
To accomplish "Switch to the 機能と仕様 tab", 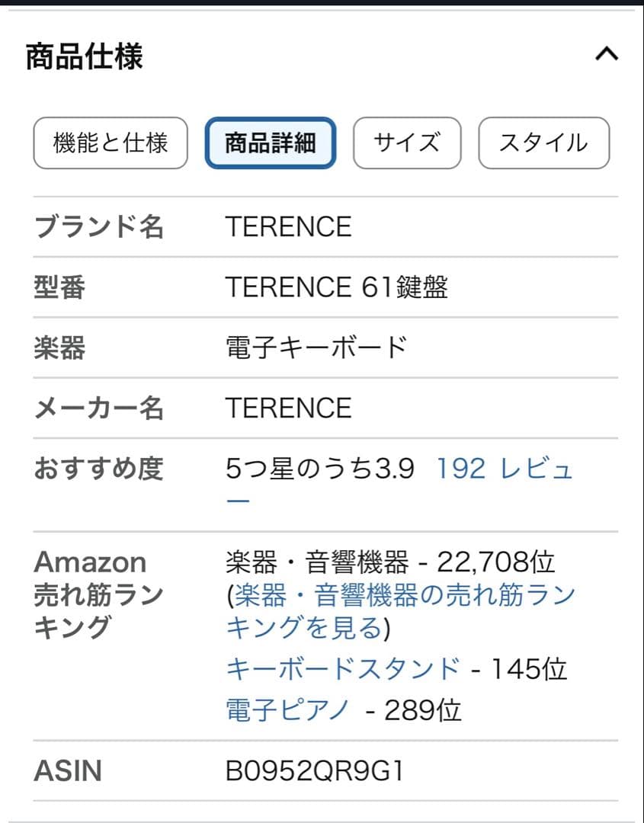I will 110,142.
